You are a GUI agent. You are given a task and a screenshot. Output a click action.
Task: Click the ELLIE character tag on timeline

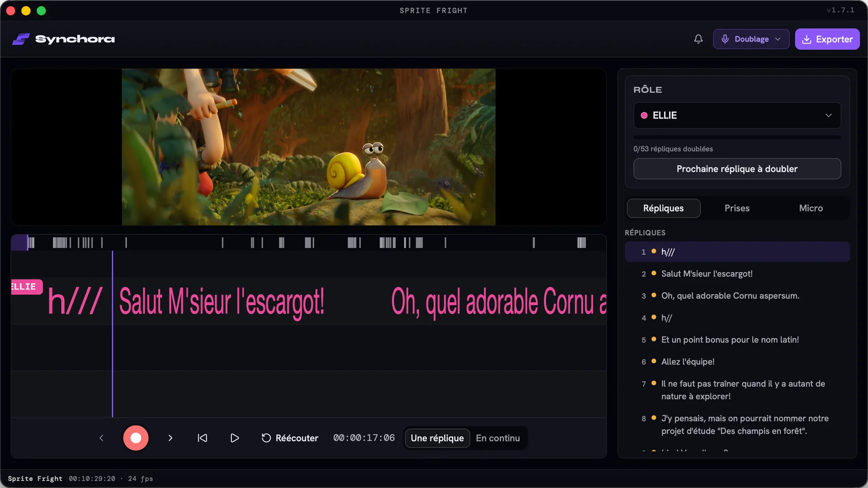tap(26, 287)
